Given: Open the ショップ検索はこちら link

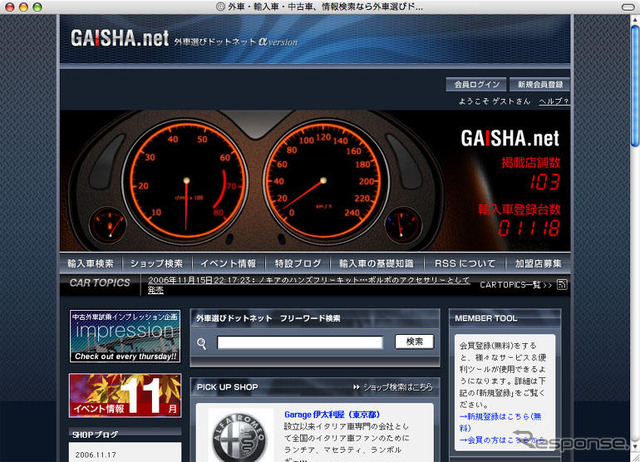Looking at the screenshot, I should (393, 387).
